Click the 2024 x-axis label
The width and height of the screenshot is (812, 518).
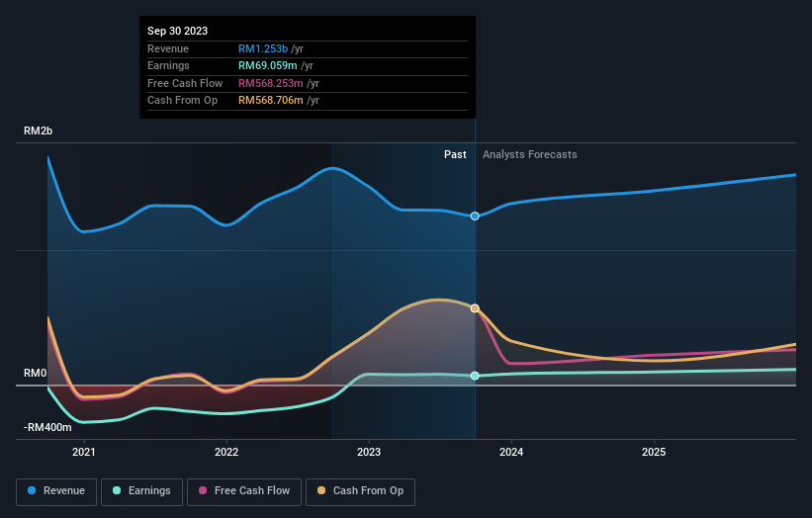pyautogui.click(x=511, y=453)
